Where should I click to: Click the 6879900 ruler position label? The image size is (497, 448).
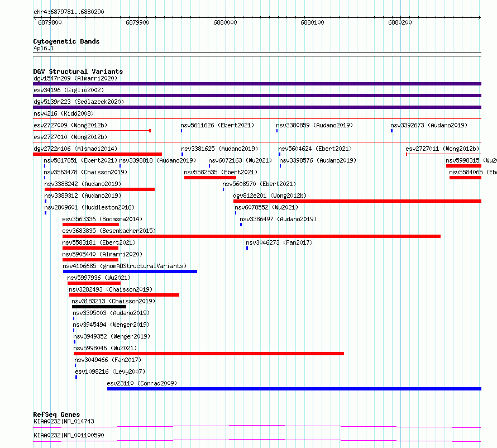point(137,22)
